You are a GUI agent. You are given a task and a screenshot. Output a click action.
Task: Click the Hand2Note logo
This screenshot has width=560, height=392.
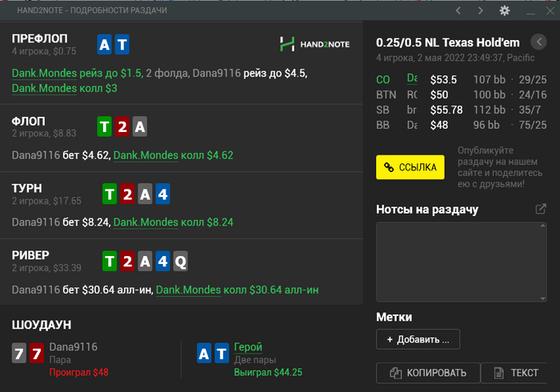click(x=314, y=44)
